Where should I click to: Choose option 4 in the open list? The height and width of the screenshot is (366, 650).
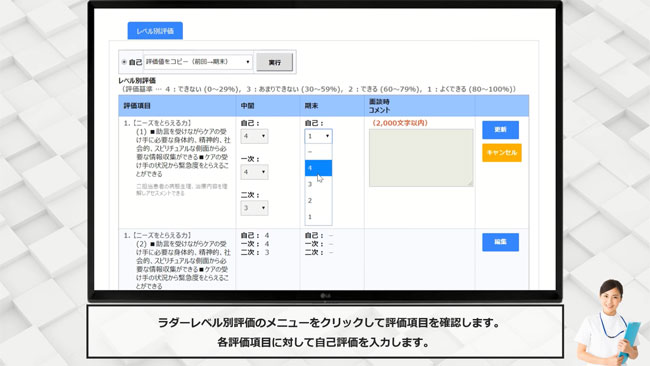click(318, 168)
